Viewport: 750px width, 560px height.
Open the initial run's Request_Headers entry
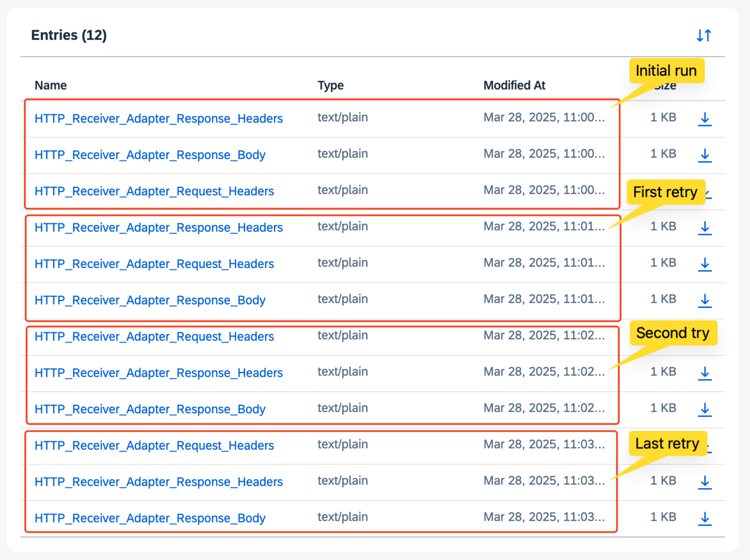[154, 191]
